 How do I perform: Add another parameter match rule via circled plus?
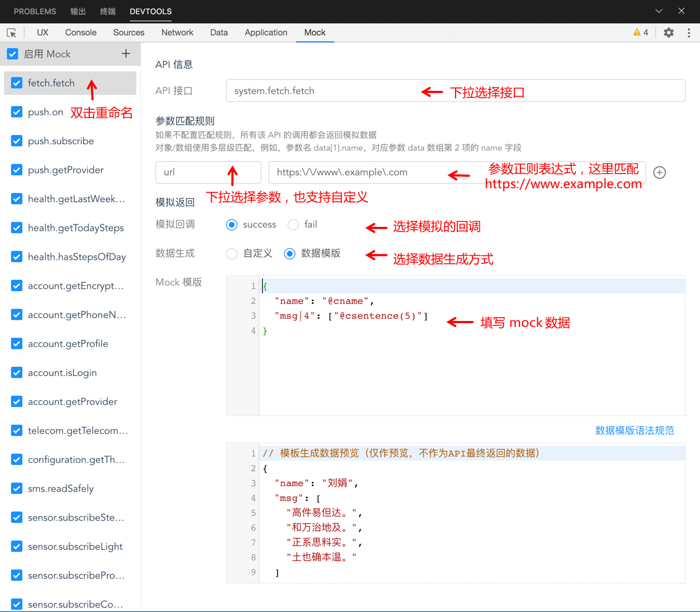click(x=659, y=172)
